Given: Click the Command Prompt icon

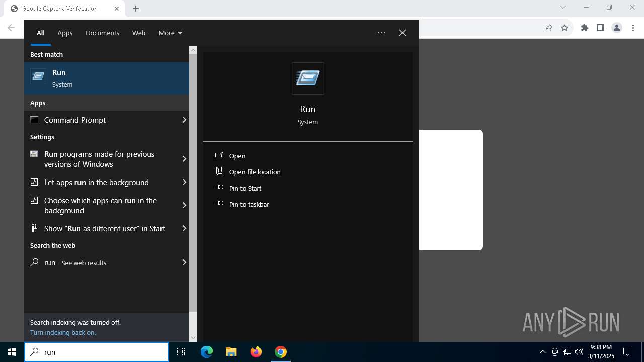Looking at the screenshot, I should tap(34, 120).
